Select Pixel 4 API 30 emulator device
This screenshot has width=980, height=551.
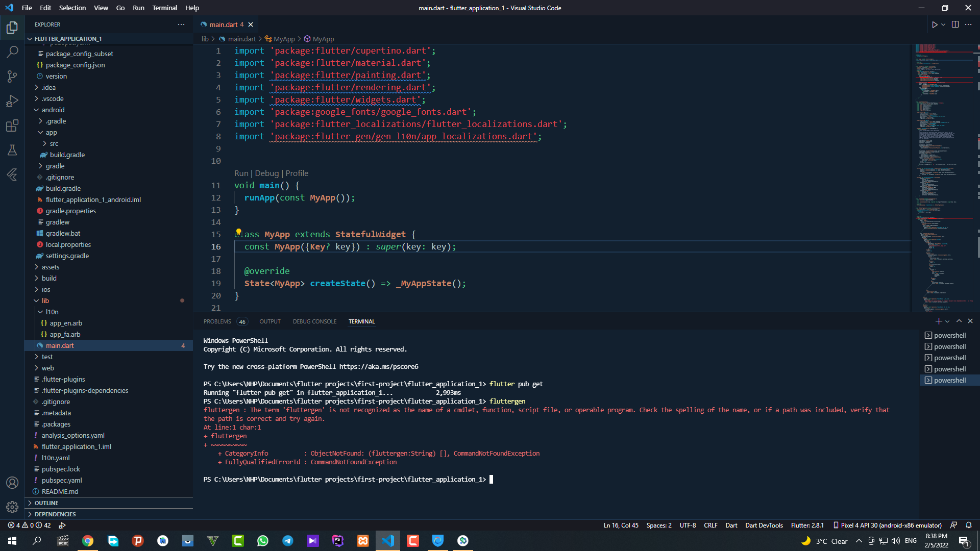pos(887,525)
